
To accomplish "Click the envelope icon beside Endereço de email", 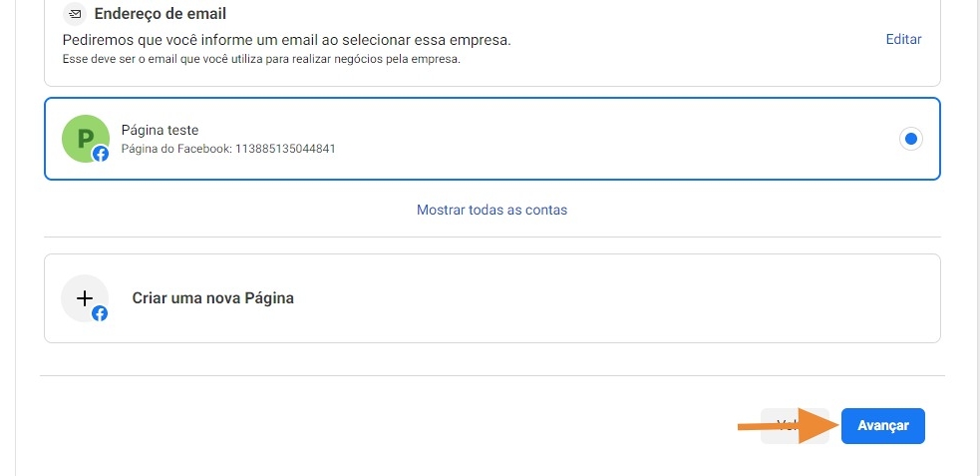I will click(x=73, y=14).
